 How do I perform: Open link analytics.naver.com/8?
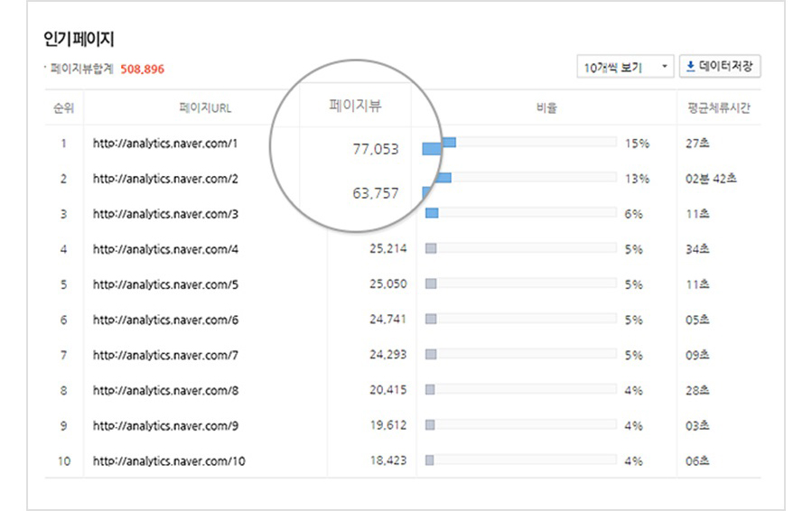coord(165,390)
